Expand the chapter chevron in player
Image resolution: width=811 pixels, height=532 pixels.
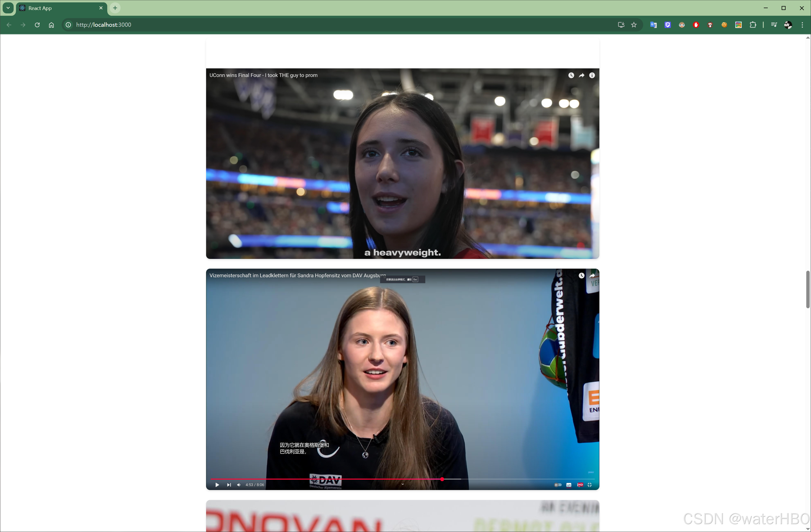click(402, 484)
